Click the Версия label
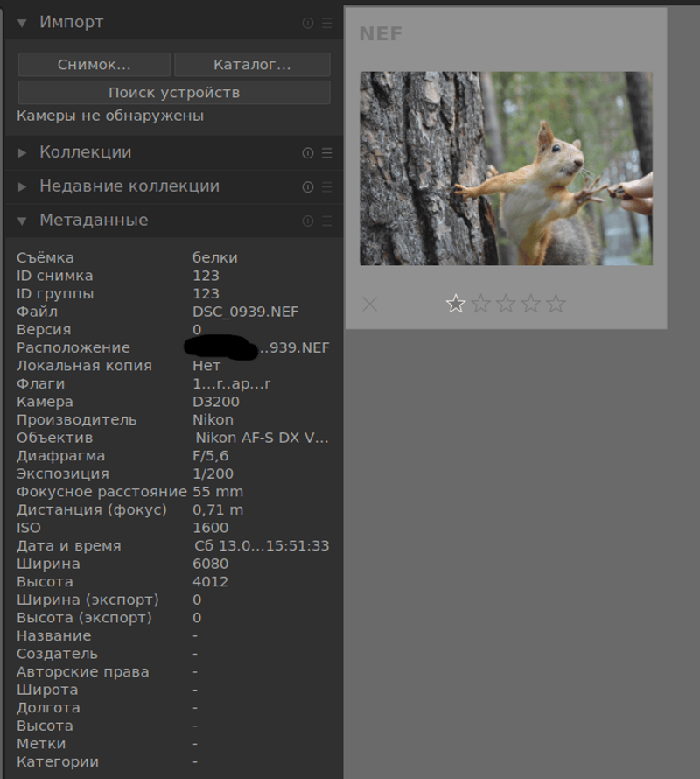This screenshot has height=779, width=700. 44,329
